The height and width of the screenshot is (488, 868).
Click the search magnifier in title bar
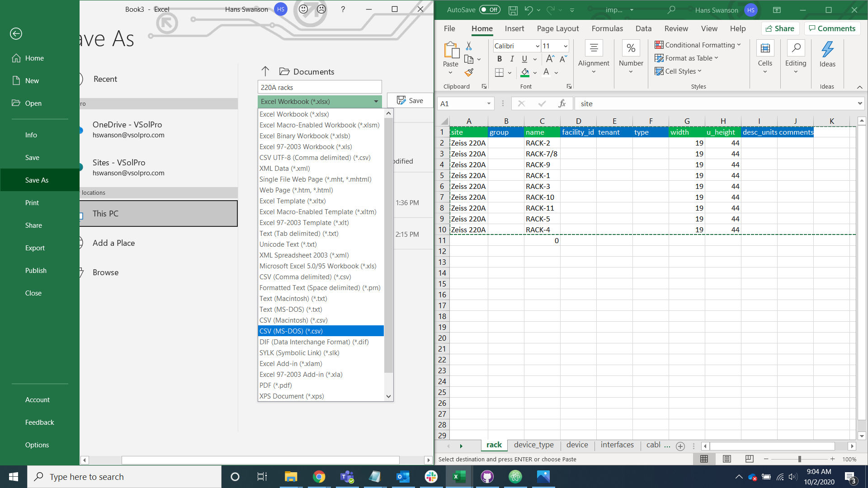coord(671,10)
